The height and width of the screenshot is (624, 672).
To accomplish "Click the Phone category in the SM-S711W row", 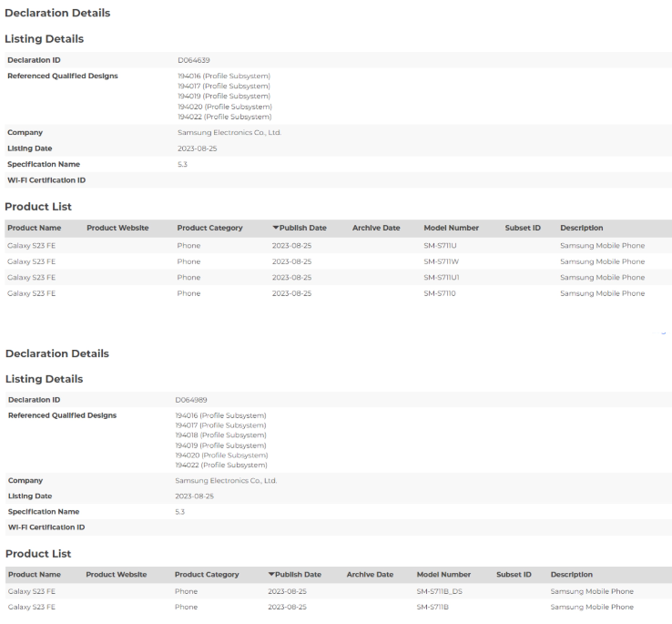I will pos(188,261).
